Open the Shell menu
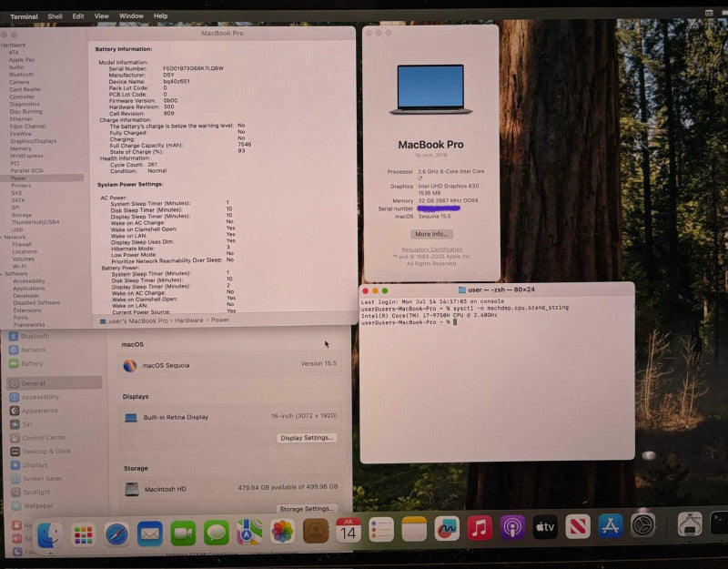The width and height of the screenshot is (728, 569). (55, 16)
